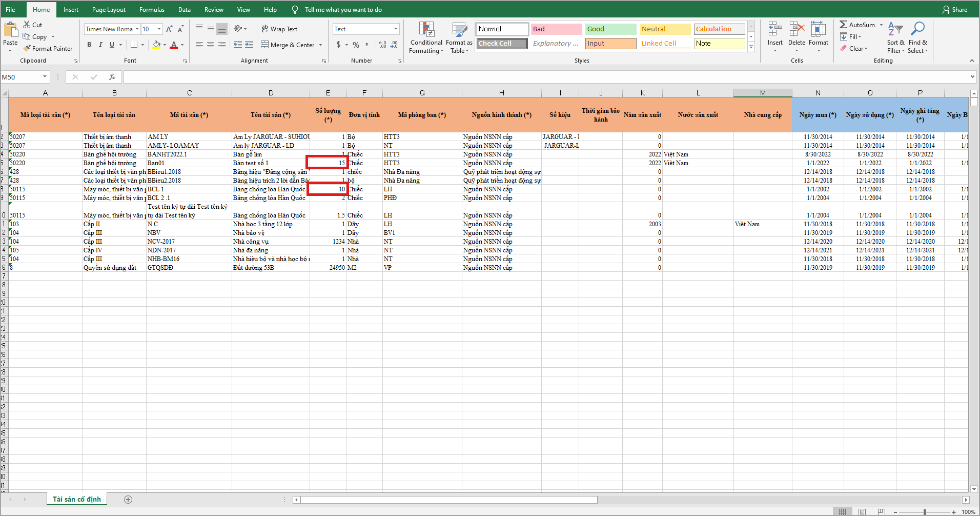Click the Insert Function fx icon
This screenshot has height=516, width=980.
click(112, 77)
